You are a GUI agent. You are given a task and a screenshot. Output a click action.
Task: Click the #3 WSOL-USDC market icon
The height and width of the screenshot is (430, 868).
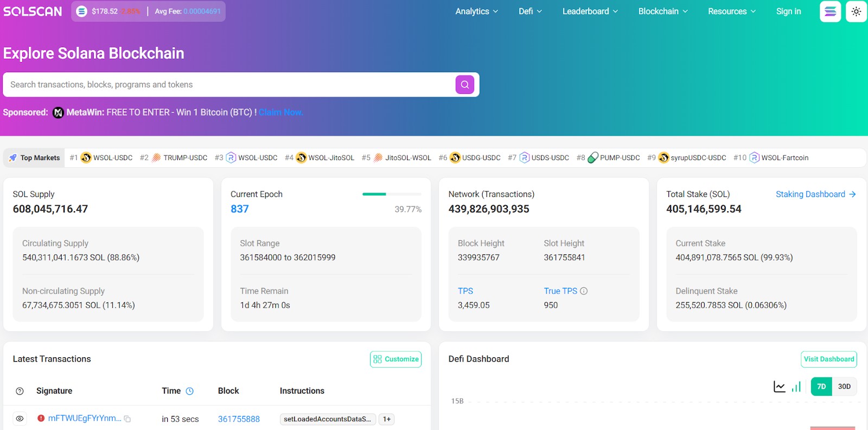[231, 158]
